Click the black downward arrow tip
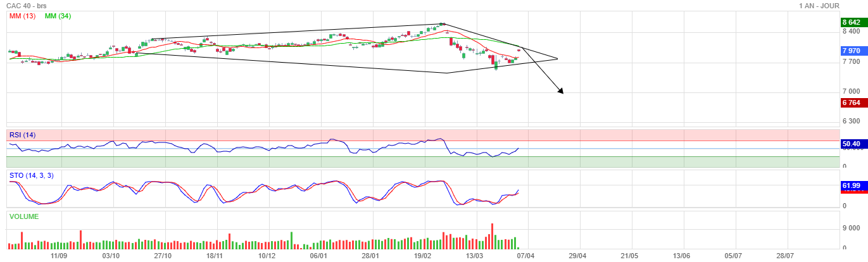868x262 pixels. click(x=562, y=92)
